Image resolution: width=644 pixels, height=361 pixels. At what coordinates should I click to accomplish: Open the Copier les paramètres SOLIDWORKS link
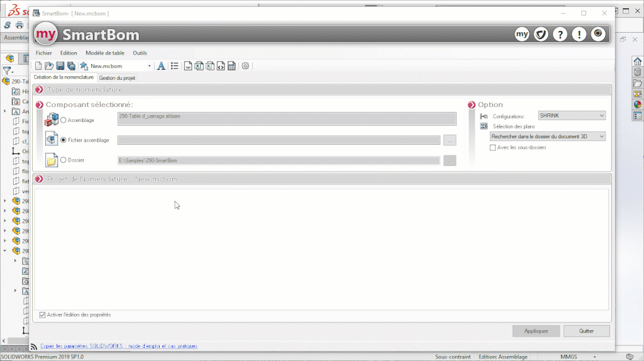coord(119,346)
